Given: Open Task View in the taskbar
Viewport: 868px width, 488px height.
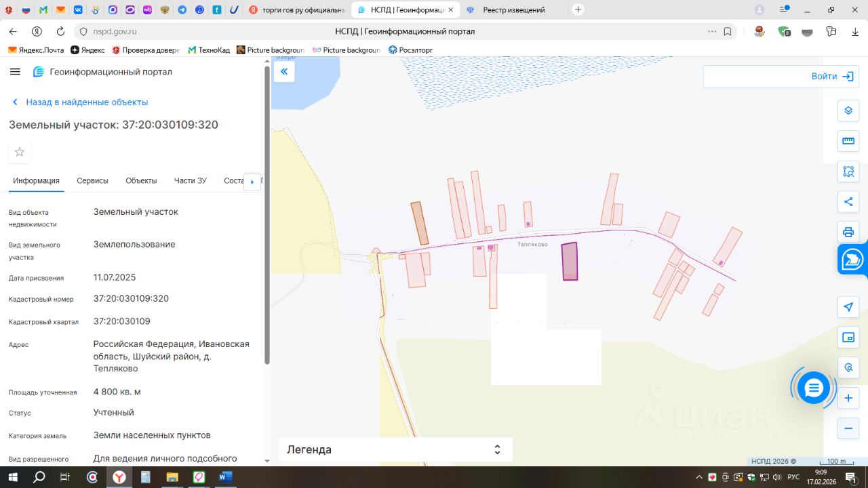Looking at the screenshot, I should [x=66, y=477].
